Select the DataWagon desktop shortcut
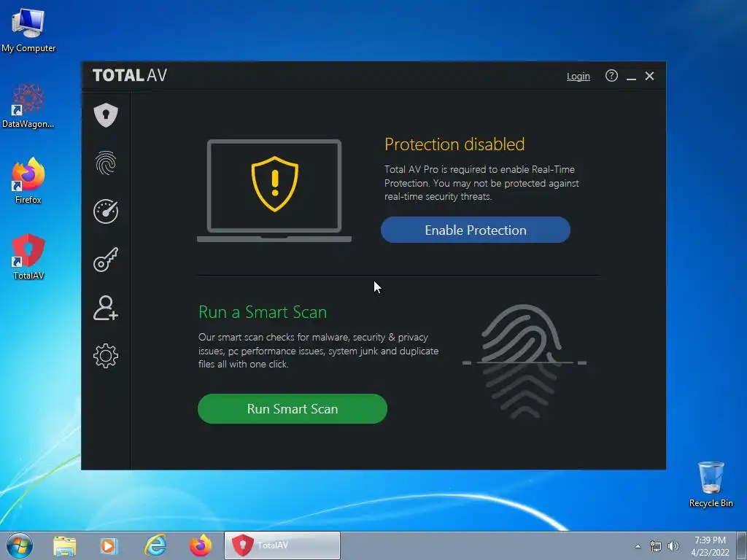This screenshot has height=560, width=747. point(28,106)
